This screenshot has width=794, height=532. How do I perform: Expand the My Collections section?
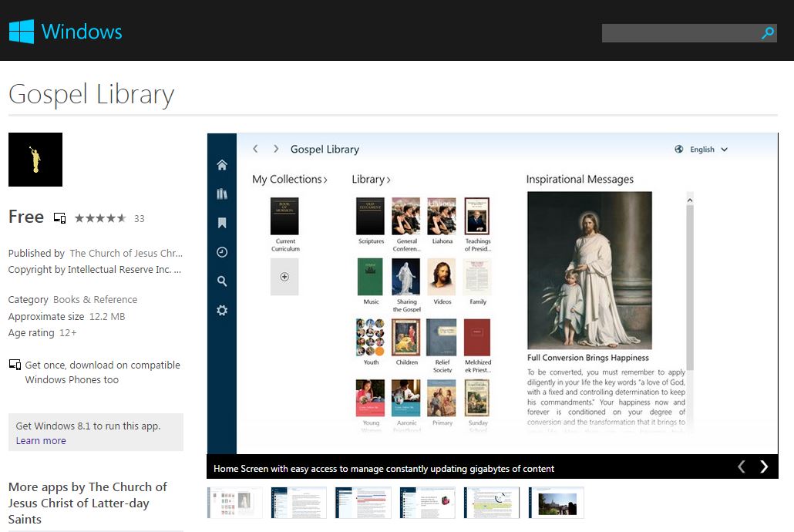tap(290, 179)
